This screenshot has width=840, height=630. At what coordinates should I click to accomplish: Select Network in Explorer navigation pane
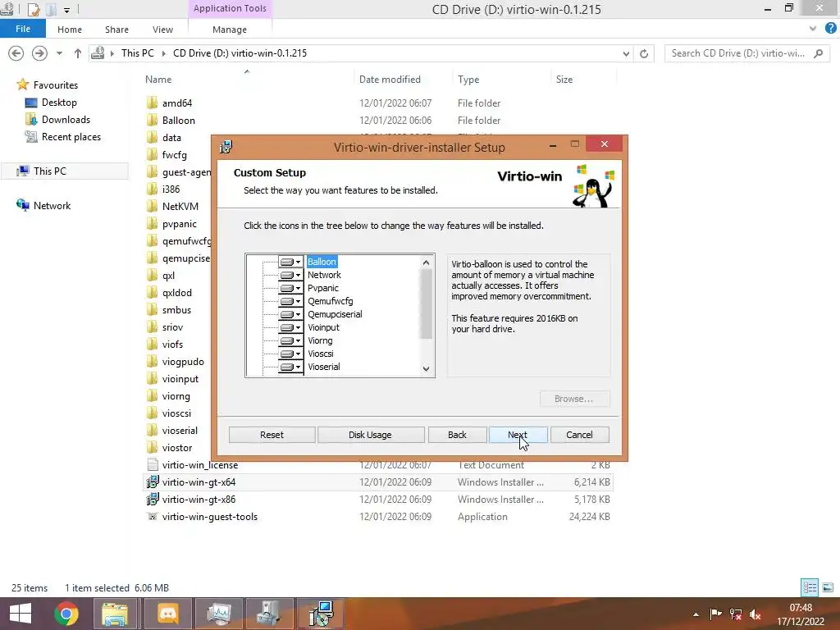[x=52, y=206]
